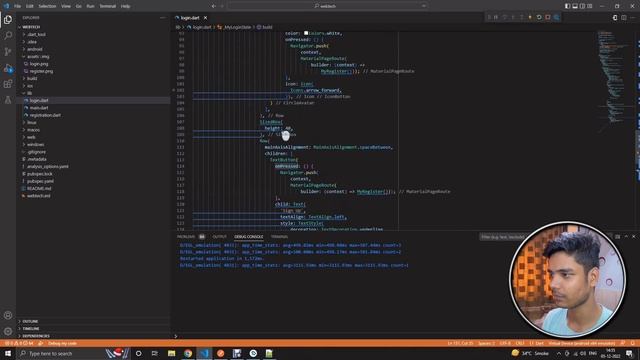
Task: Open the Selection menu
Action: click(47, 6)
